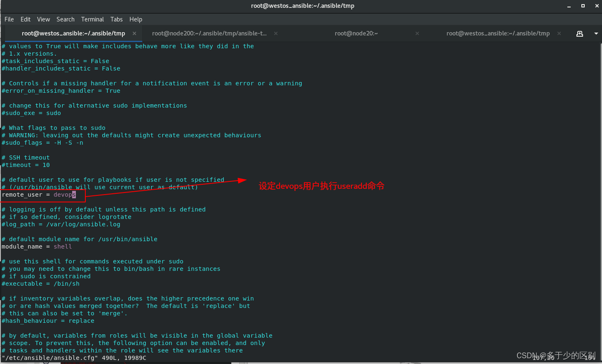
Task: Click the '# this can also be set to merge' line
Action: [65, 313]
